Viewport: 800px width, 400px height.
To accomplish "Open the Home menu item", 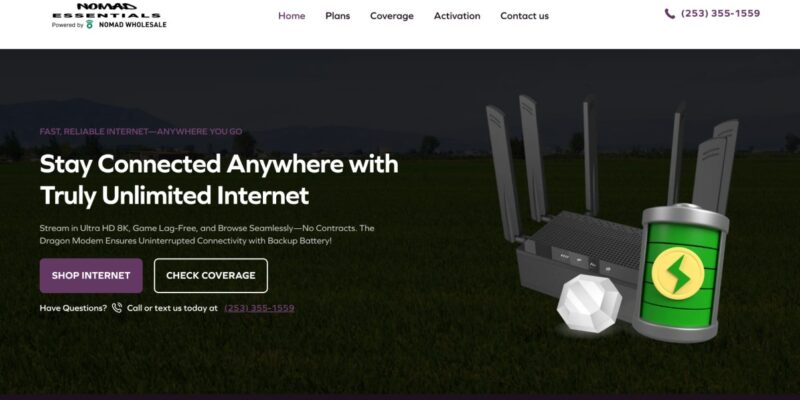I will (x=291, y=16).
